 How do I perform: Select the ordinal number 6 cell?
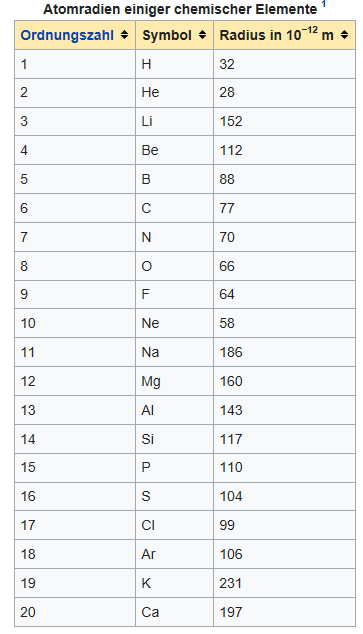[x=75, y=208]
